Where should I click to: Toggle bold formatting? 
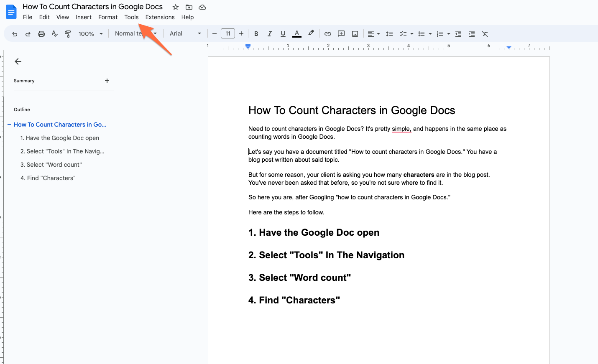click(x=256, y=33)
